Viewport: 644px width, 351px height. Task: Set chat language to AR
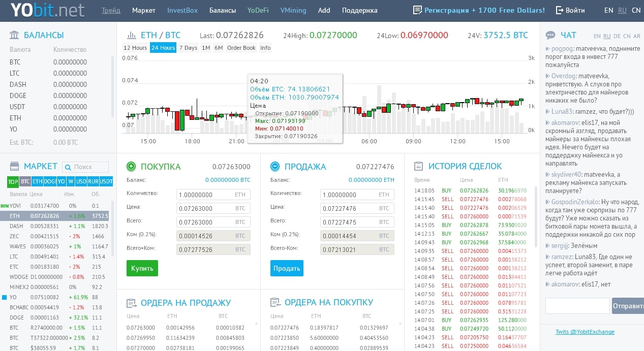[x=637, y=36]
